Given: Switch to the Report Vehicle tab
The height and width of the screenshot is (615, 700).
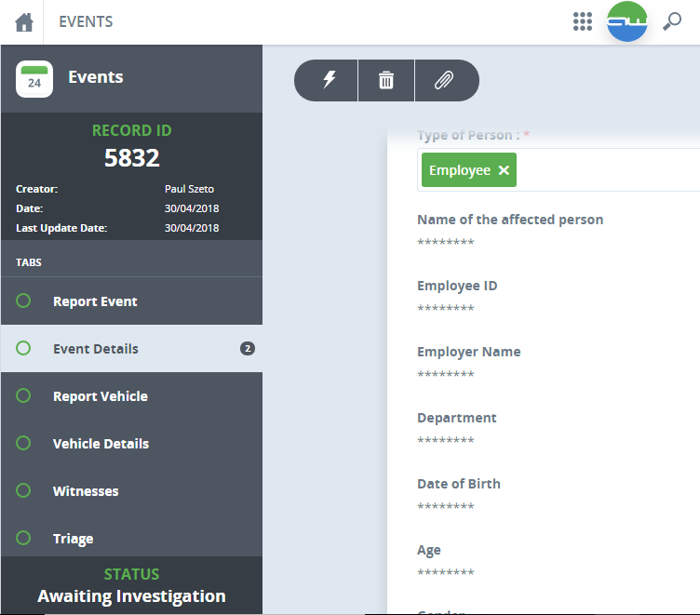Looking at the screenshot, I should 101,396.
